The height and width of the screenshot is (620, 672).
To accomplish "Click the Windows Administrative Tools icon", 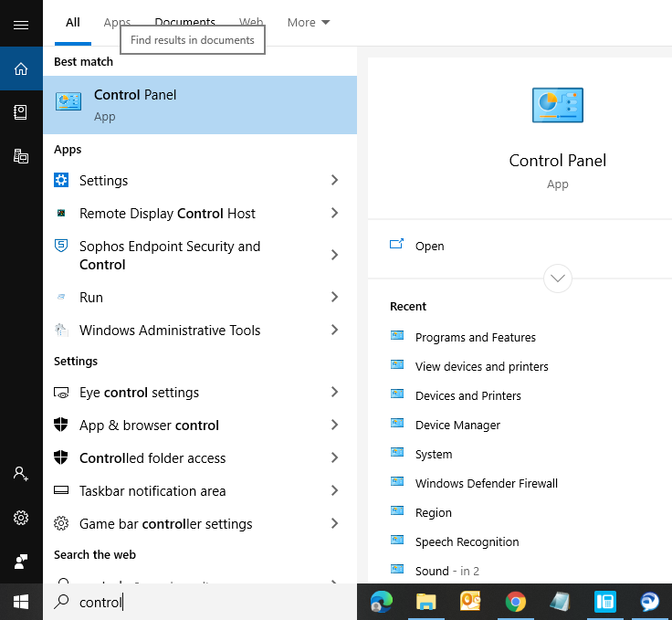I will [61, 330].
